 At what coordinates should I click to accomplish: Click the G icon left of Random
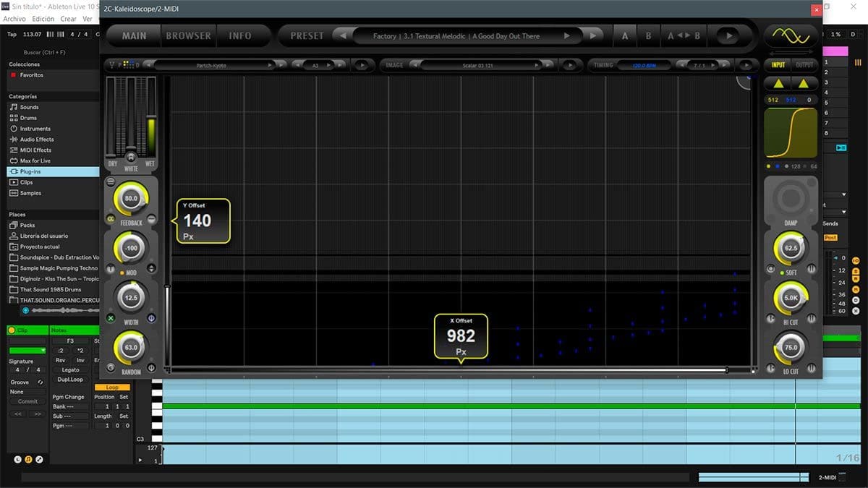[111, 367]
